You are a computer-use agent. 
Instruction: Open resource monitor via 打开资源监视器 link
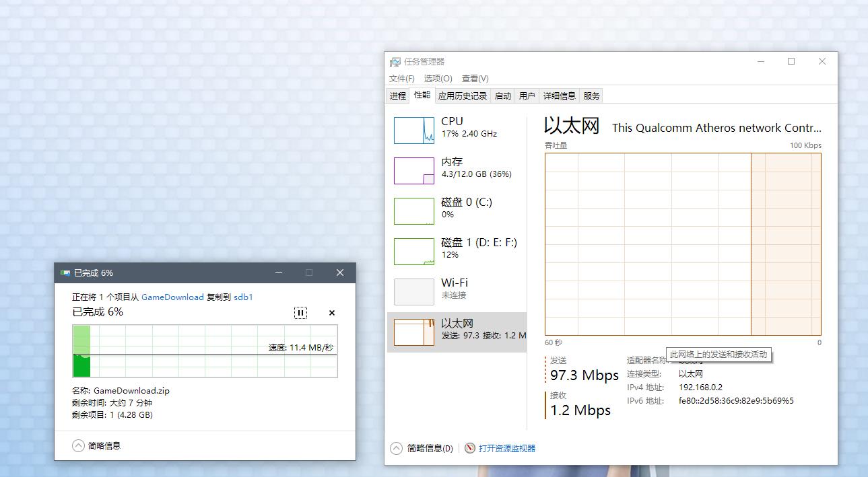(x=506, y=448)
